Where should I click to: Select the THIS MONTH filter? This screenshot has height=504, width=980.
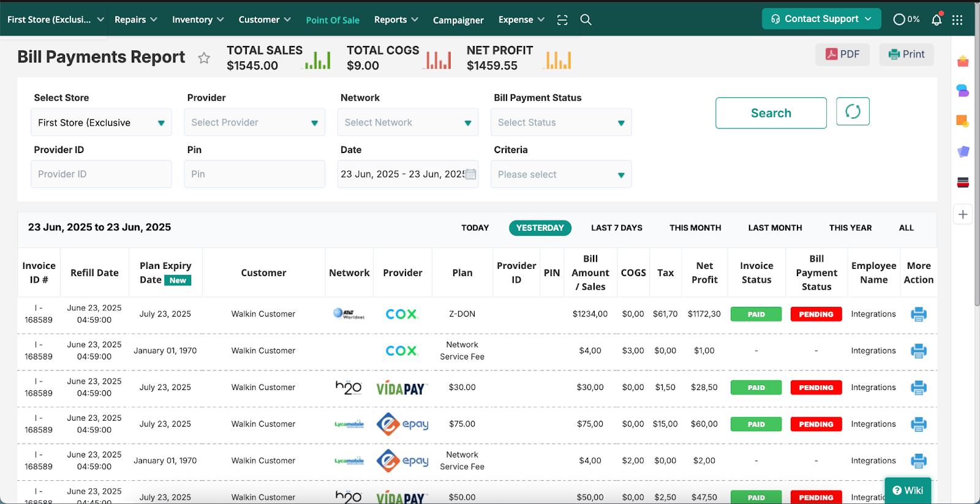pyautogui.click(x=695, y=228)
